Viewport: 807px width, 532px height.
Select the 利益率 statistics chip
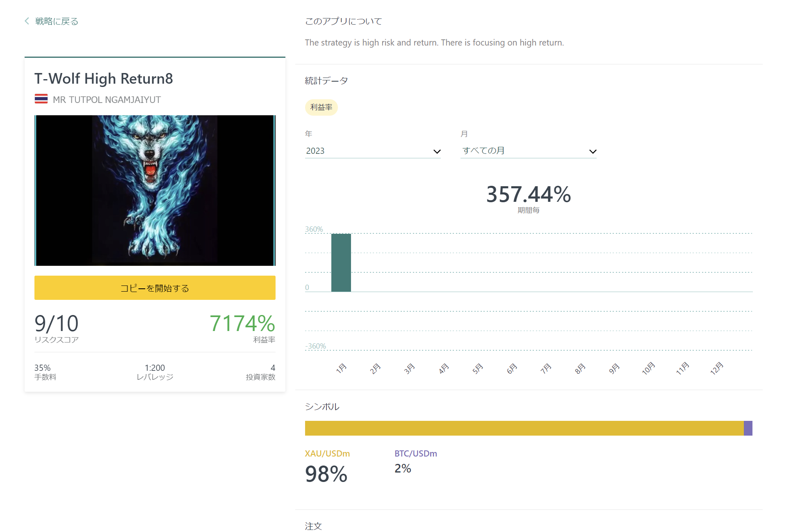(321, 107)
